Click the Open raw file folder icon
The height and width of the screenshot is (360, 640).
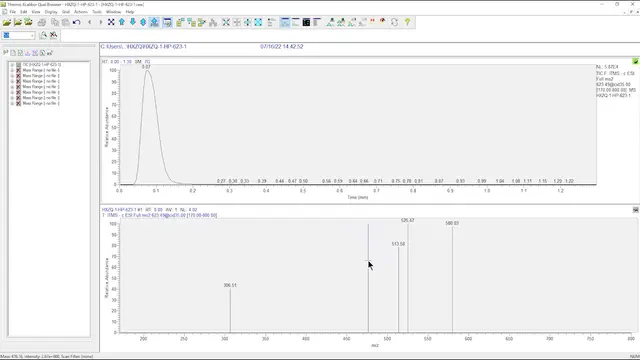(x=7, y=22)
